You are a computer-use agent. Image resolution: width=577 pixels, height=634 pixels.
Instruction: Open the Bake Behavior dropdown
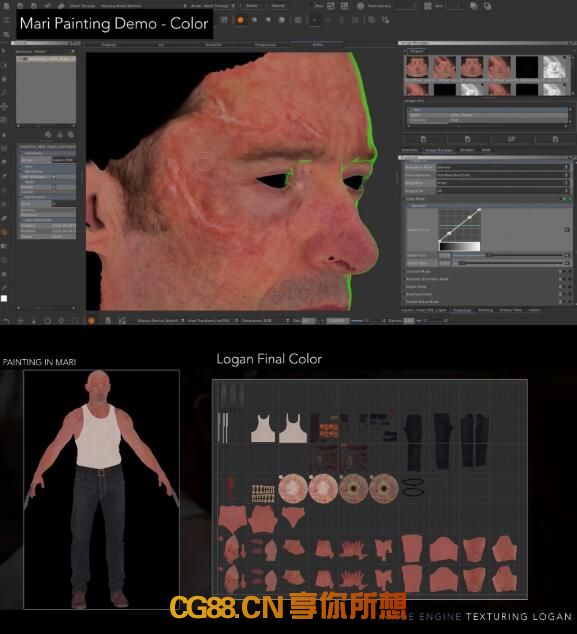coord(502,175)
